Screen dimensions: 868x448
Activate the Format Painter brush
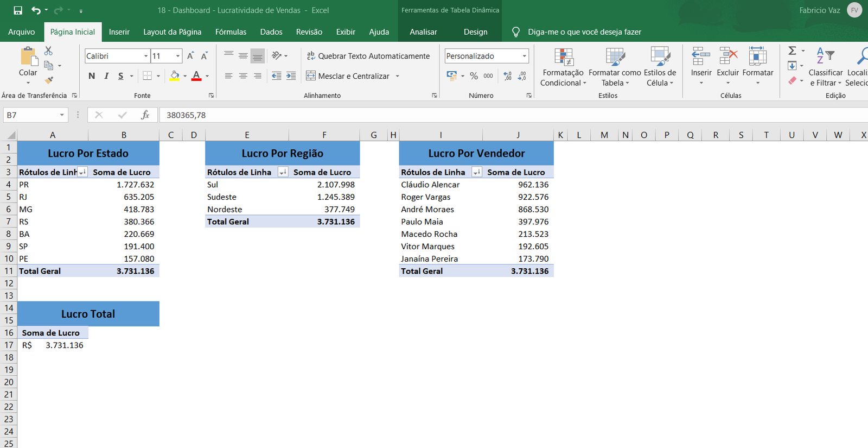49,80
